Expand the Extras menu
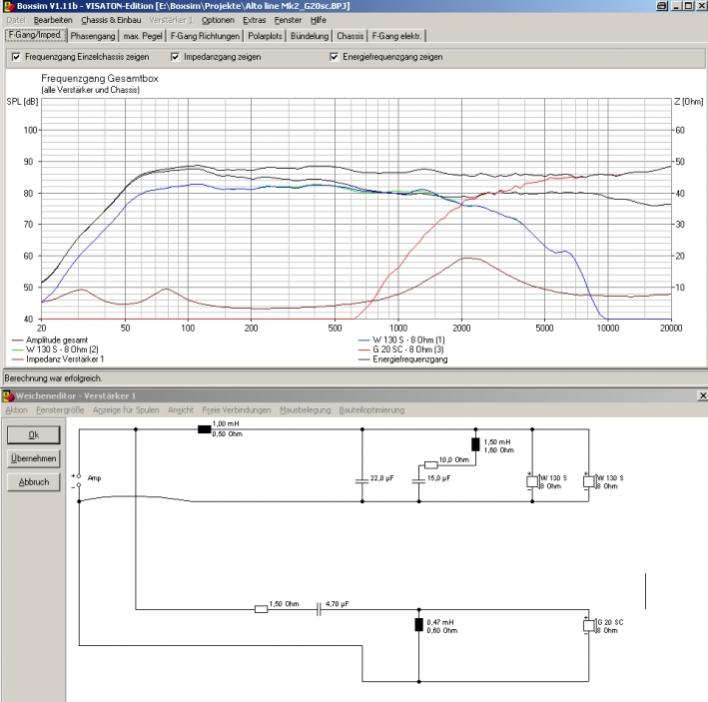Image resolution: width=708 pixels, height=702 pixels. (x=254, y=20)
